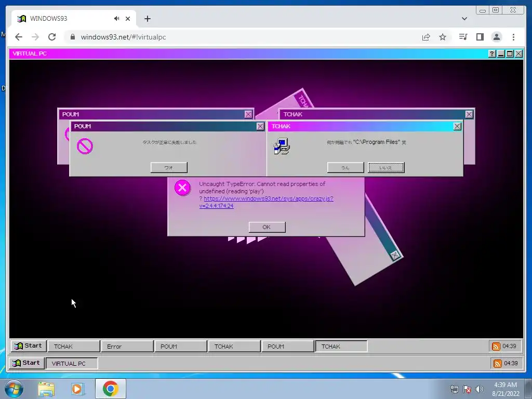532x399 pixels.
Task: Close the back POUM dialog
Action: (248, 114)
